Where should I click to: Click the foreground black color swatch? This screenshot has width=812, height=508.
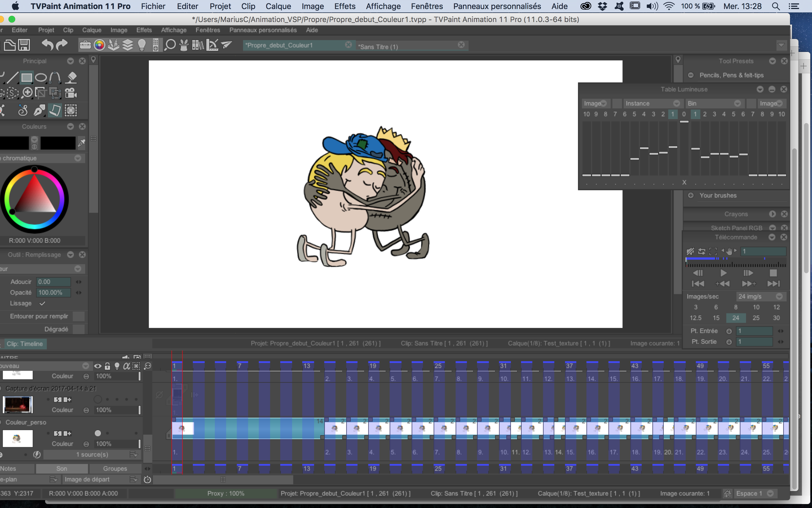[x=14, y=143]
